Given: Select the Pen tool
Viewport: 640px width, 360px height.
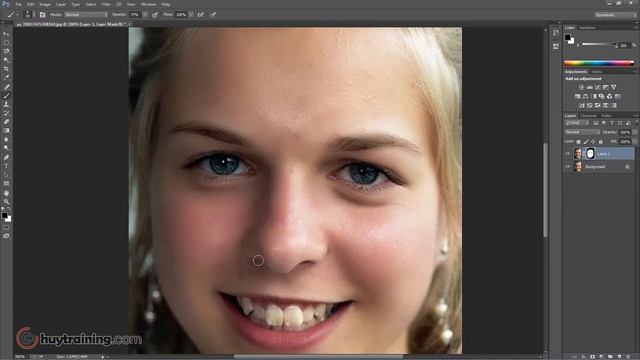Looking at the screenshot, I should [6, 157].
